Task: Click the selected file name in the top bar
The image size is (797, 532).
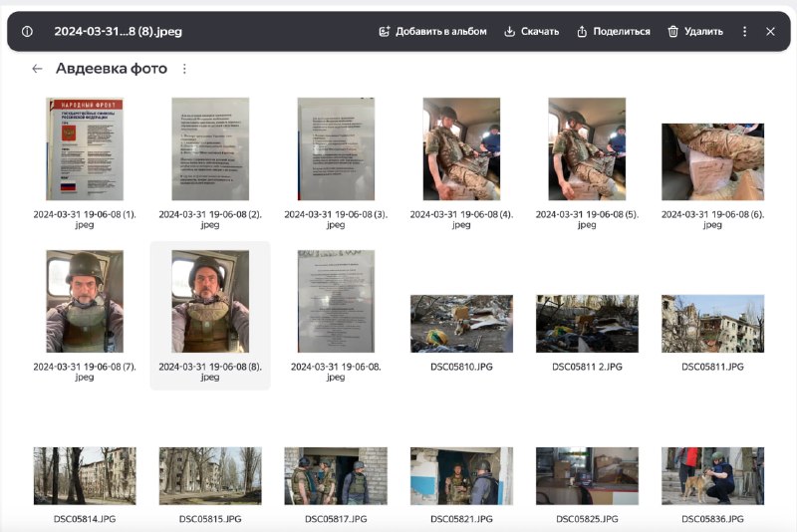Action: click(118, 32)
